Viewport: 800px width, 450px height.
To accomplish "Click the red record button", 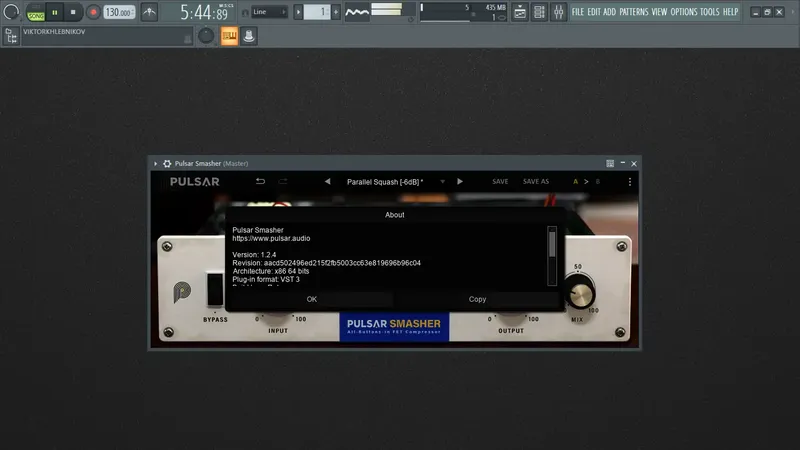I will pos(93,12).
